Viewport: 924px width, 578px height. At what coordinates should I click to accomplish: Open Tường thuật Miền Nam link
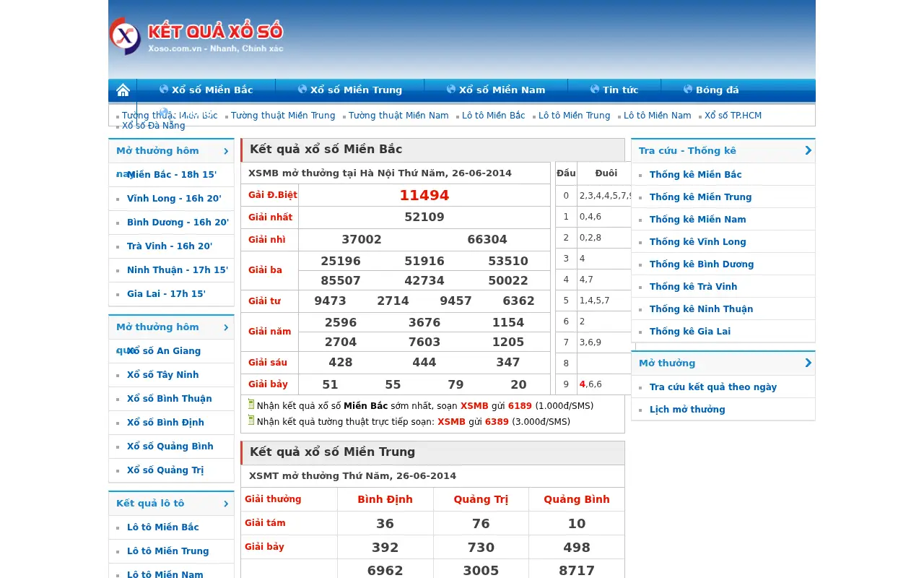click(398, 116)
